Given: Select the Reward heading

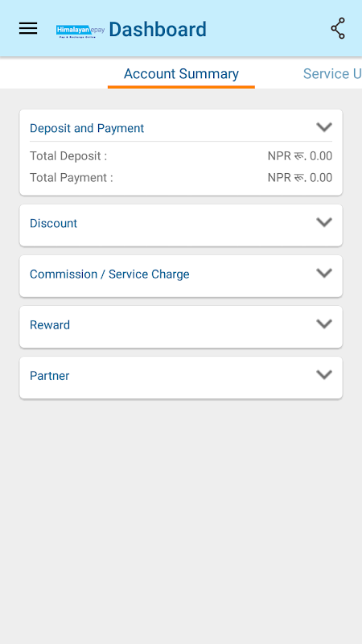Looking at the screenshot, I should click(x=50, y=325).
